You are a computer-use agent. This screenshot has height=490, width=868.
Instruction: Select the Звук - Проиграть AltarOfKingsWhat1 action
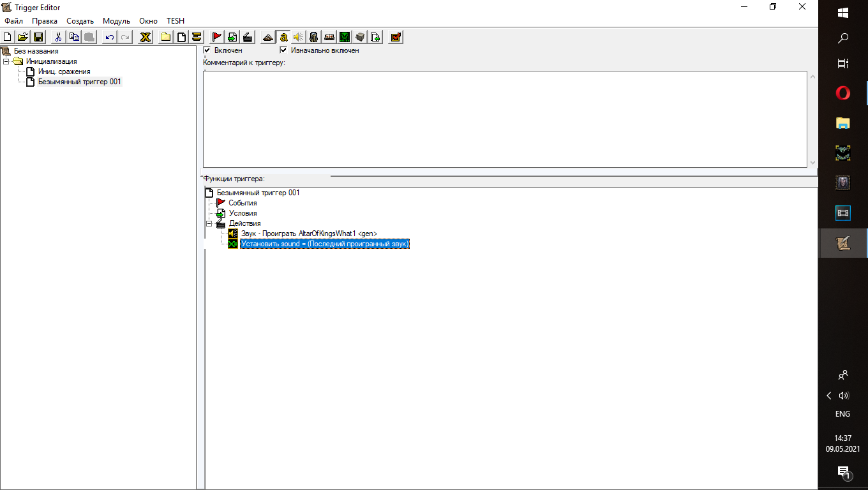309,234
